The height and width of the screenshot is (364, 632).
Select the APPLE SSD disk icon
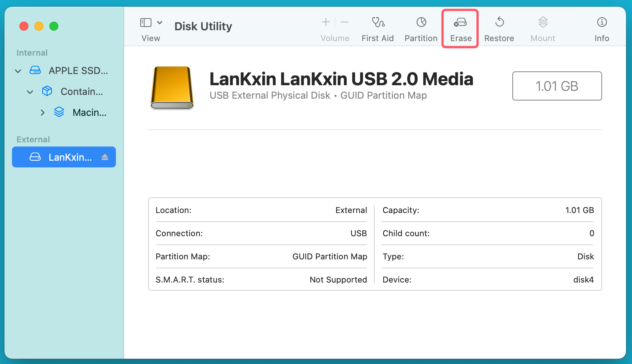(35, 70)
